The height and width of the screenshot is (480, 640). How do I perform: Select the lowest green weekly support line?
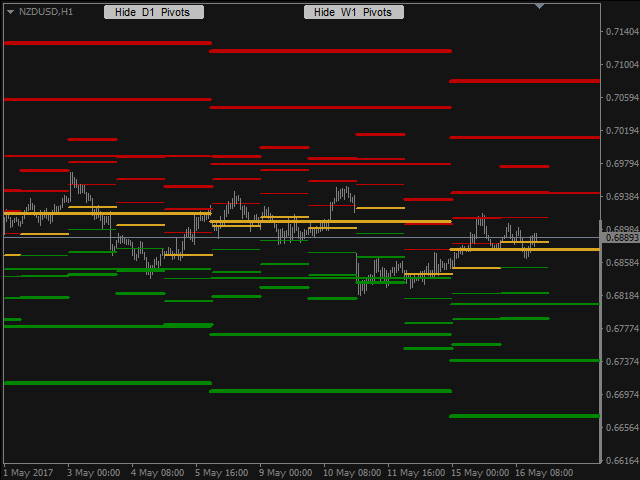(x=524, y=416)
